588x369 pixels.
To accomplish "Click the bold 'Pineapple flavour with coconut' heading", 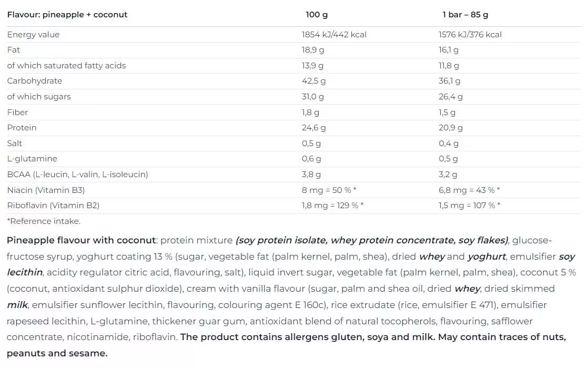I will click(82, 241).
